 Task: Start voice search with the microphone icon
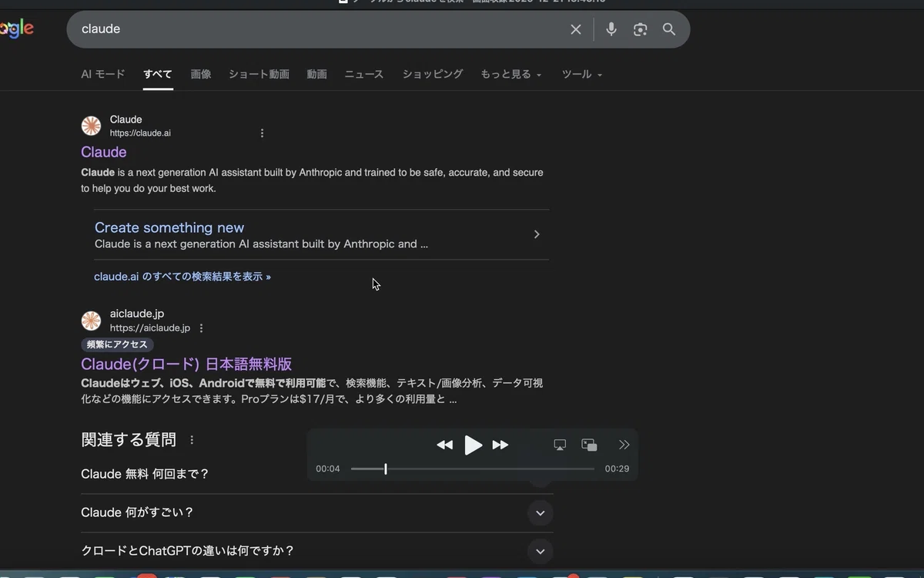611,29
